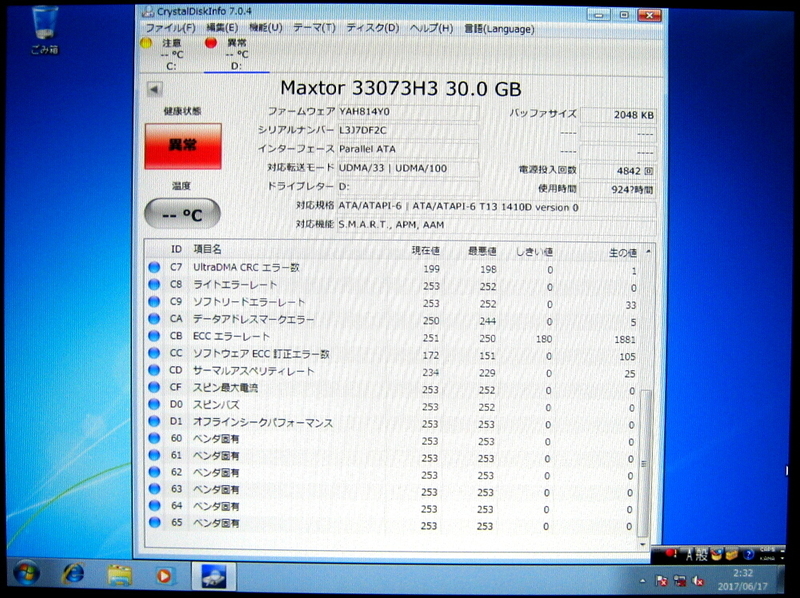
Task: Open the 編集(E) menu
Action: pyautogui.click(x=221, y=28)
